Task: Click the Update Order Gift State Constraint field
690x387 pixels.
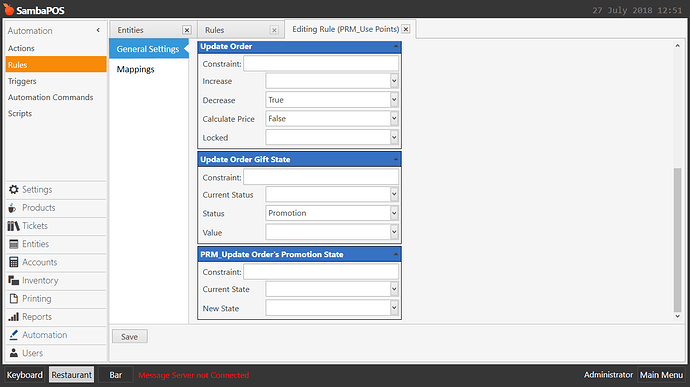Action: coord(321,177)
